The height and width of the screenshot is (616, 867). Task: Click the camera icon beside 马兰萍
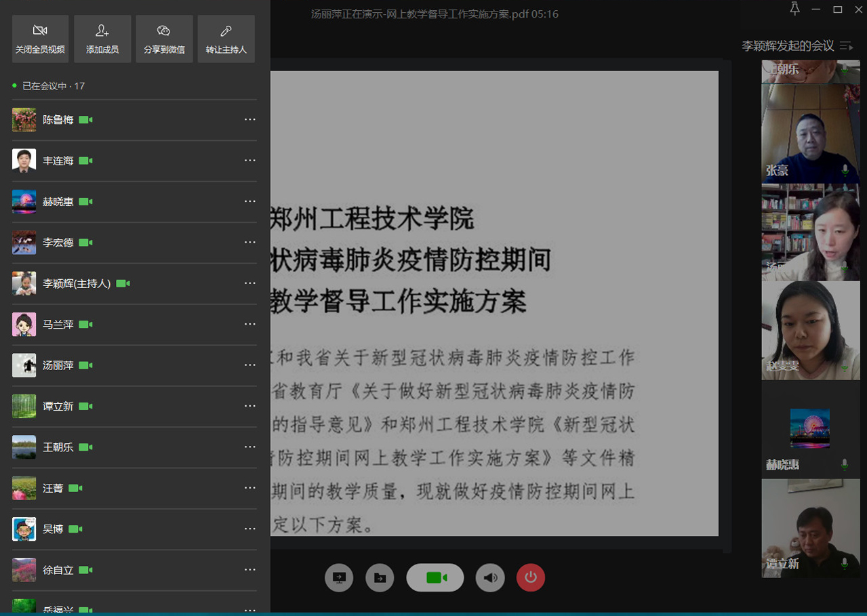point(85,325)
